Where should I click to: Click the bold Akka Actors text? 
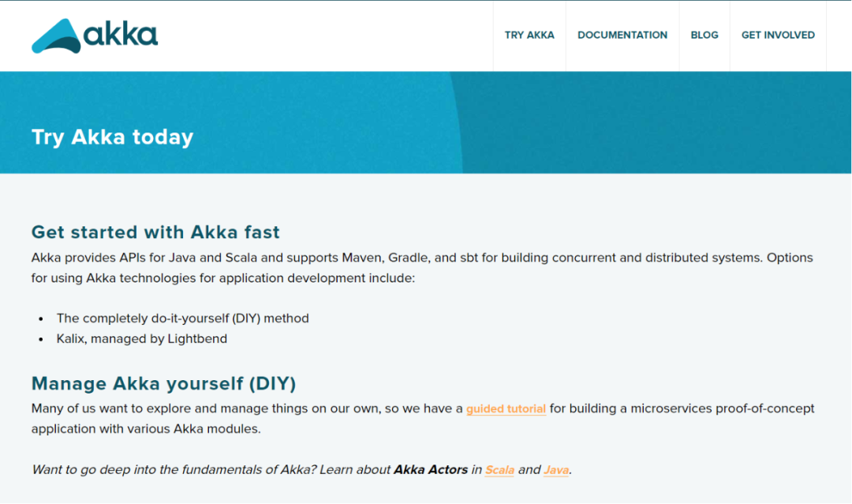pyautogui.click(x=431, y=470)
